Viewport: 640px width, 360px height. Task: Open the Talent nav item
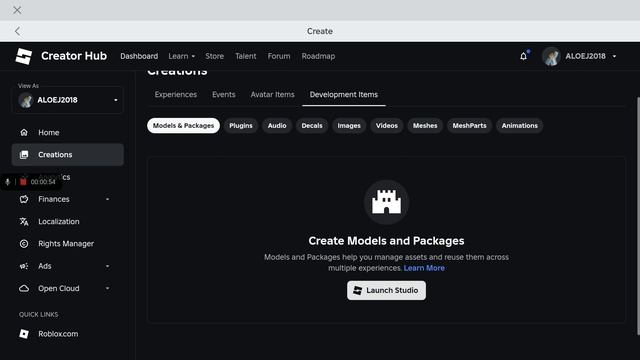(246, 56)
